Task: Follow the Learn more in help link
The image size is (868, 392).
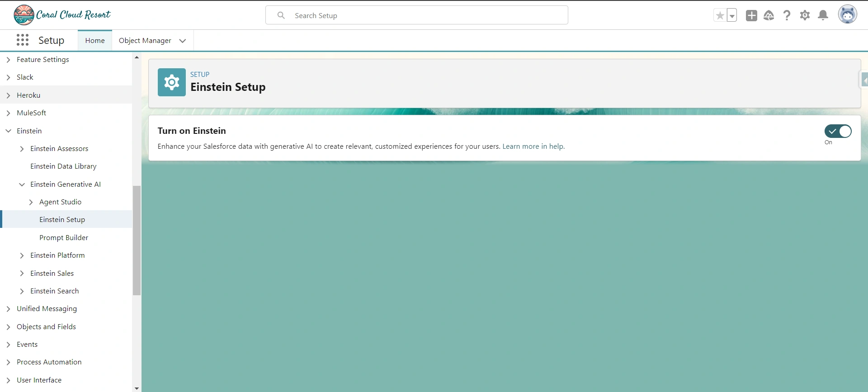Action: [533, 146]
